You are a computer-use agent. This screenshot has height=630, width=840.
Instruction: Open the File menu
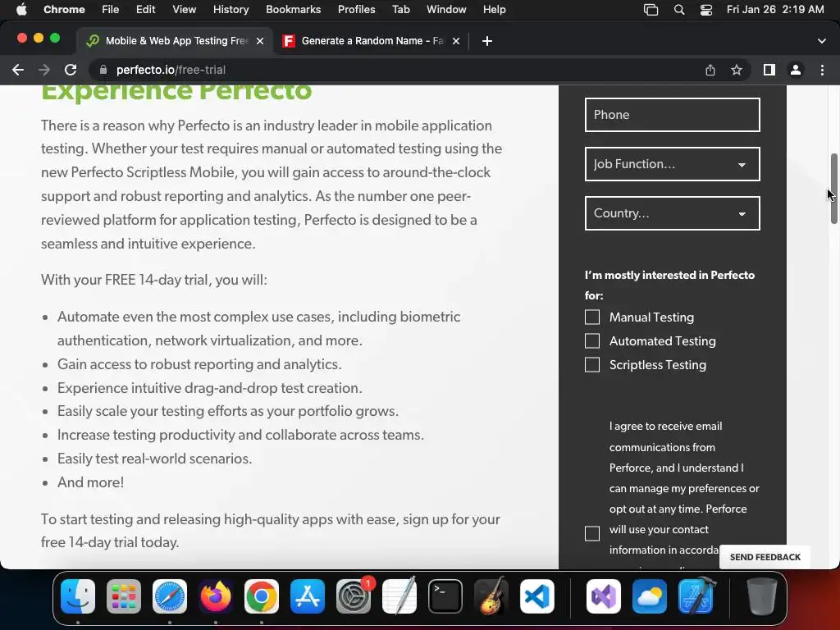coord(111,10)
